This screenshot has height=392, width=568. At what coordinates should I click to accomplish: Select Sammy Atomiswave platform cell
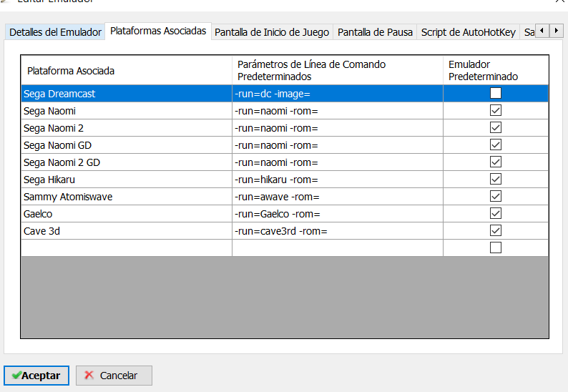click(127, 197)
